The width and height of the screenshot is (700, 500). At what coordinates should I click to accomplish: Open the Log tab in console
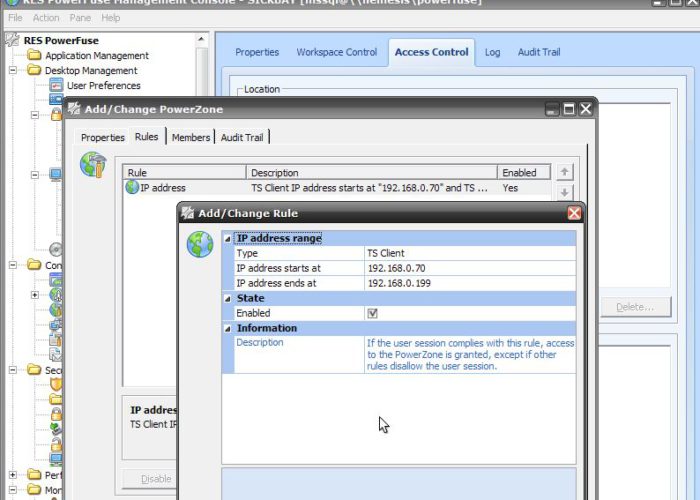coord(492,52)
